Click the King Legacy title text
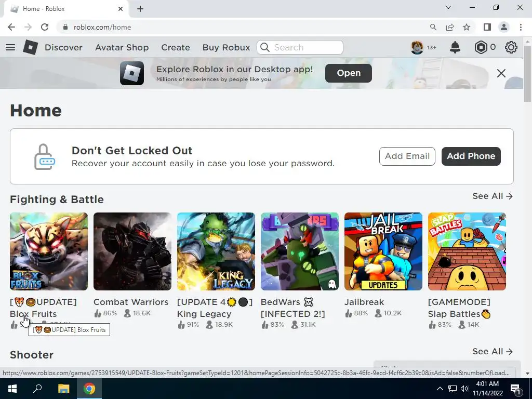The width and height of the screenshot is (532, 399). pyautogui.click(x=215, y=308)
